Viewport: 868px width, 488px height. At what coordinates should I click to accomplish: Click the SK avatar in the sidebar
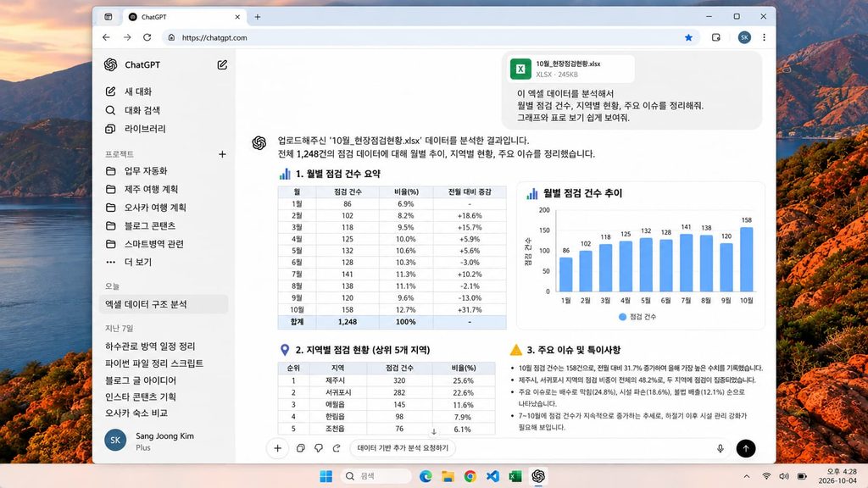pyautogui.click(x=115, y=441)
